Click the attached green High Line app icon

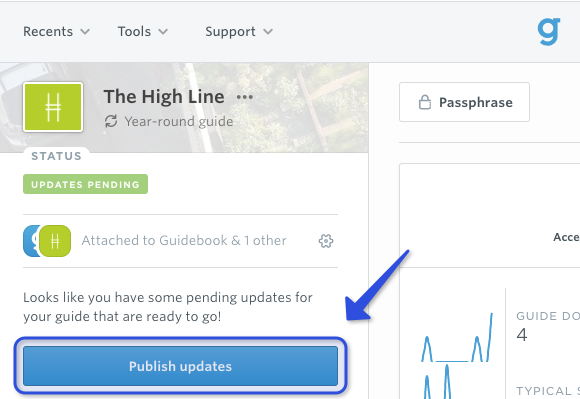tap(55, 241)
